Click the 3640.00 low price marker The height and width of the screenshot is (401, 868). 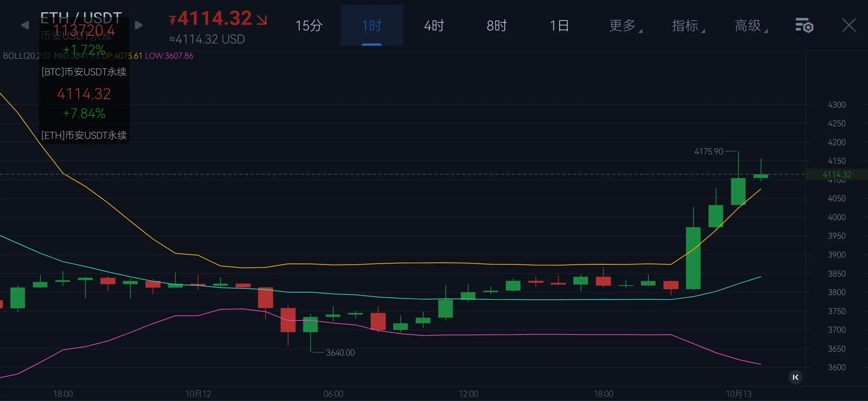pos(340,353)
